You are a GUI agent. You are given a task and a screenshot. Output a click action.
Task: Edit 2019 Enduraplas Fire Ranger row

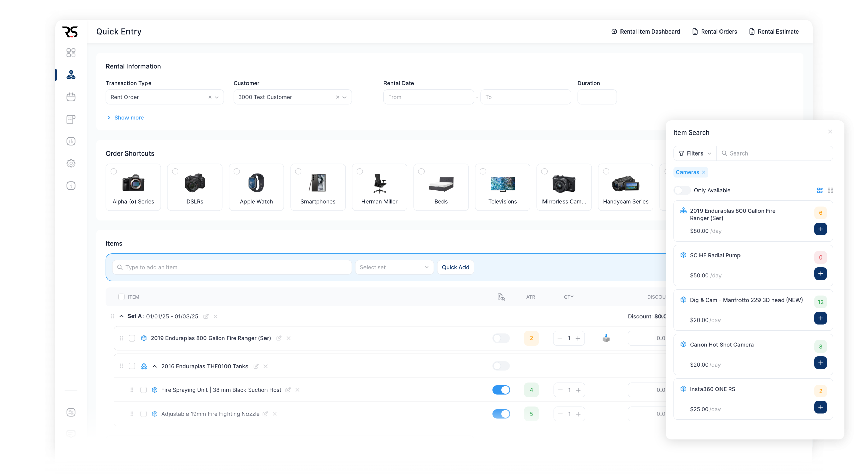click(x=279, y=338)
